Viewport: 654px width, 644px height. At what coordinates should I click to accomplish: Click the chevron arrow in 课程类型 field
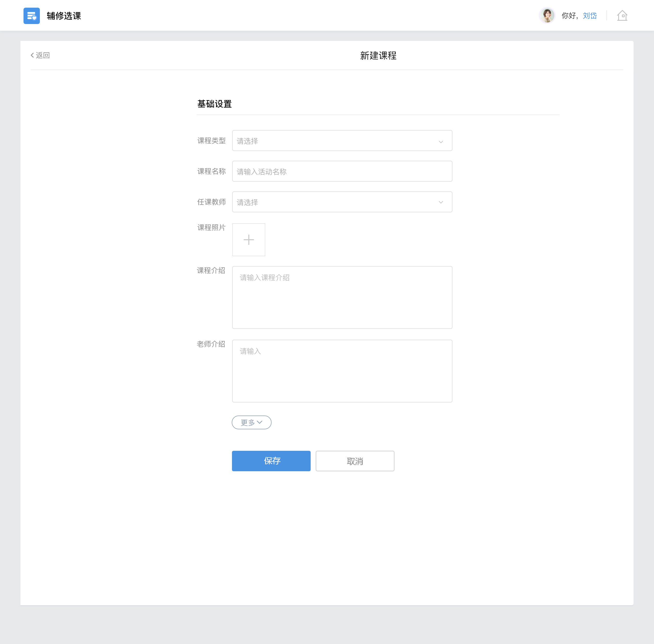point(441,142)
